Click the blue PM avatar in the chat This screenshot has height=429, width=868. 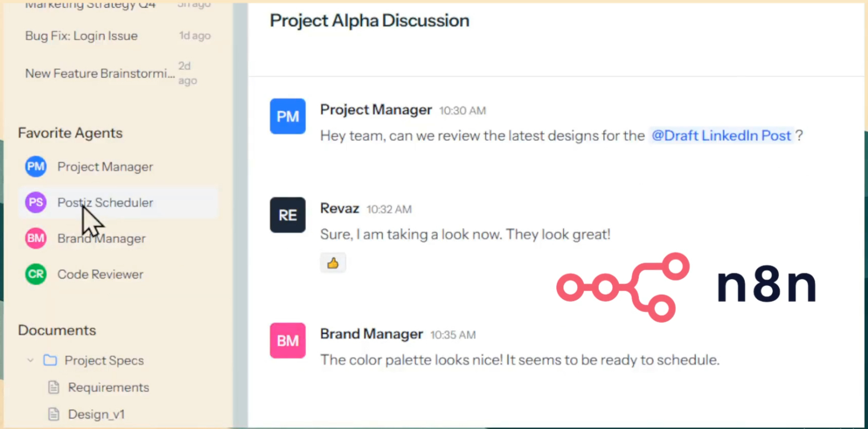click(x=287, y=116)
